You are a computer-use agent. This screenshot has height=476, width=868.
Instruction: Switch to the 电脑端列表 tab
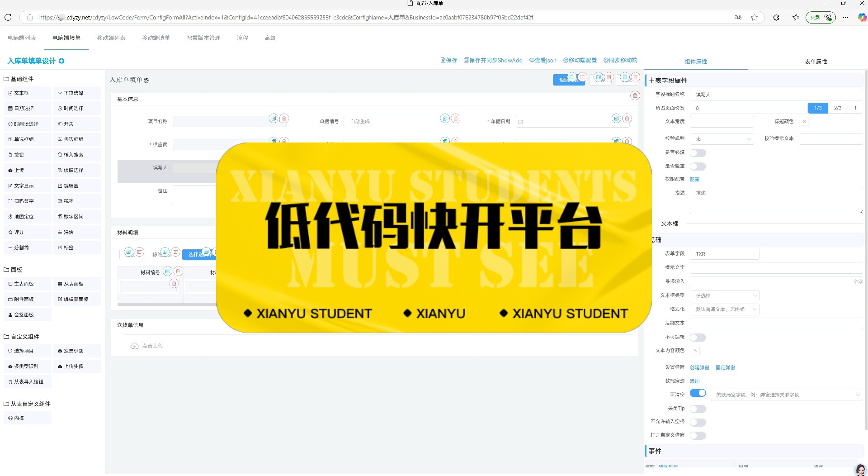pos(22,38)
